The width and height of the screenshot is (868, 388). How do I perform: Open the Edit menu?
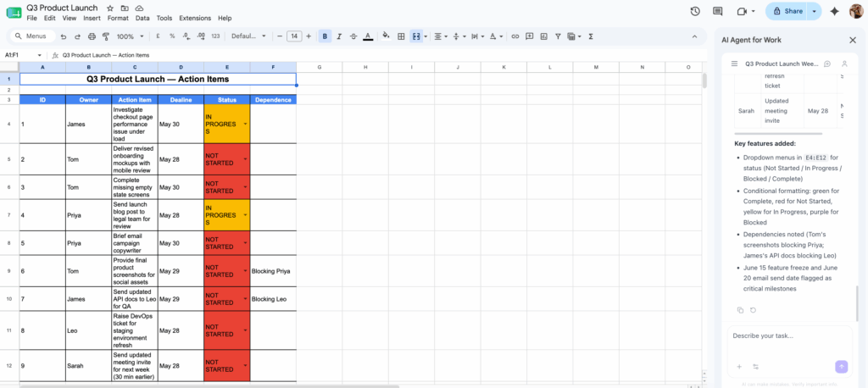(x=50, y=19)
